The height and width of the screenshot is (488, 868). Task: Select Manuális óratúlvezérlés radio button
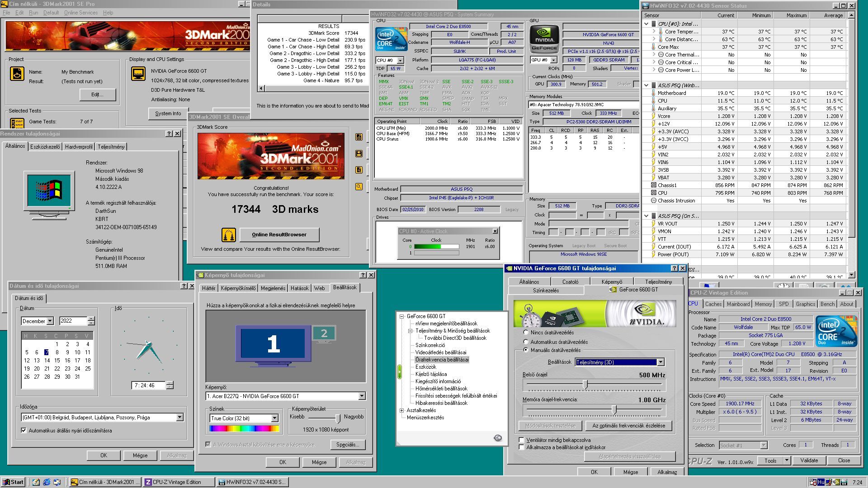point(526,350)
